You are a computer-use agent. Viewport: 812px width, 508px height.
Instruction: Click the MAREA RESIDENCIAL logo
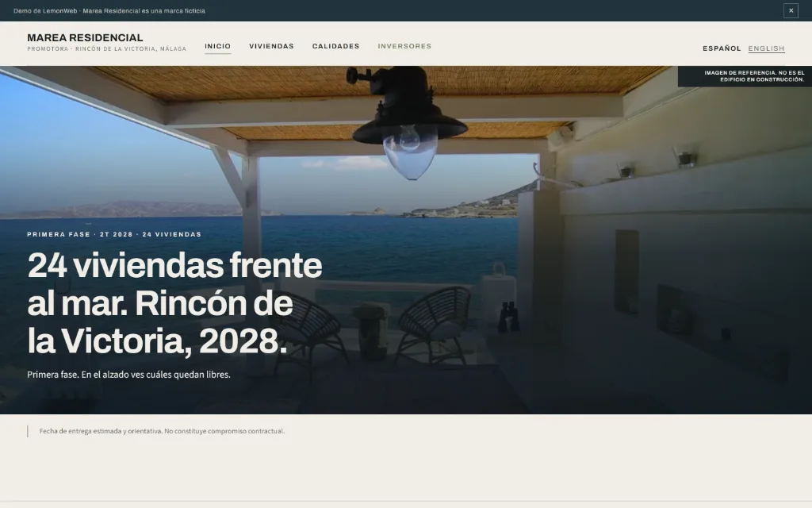click(x=85, y=38)
